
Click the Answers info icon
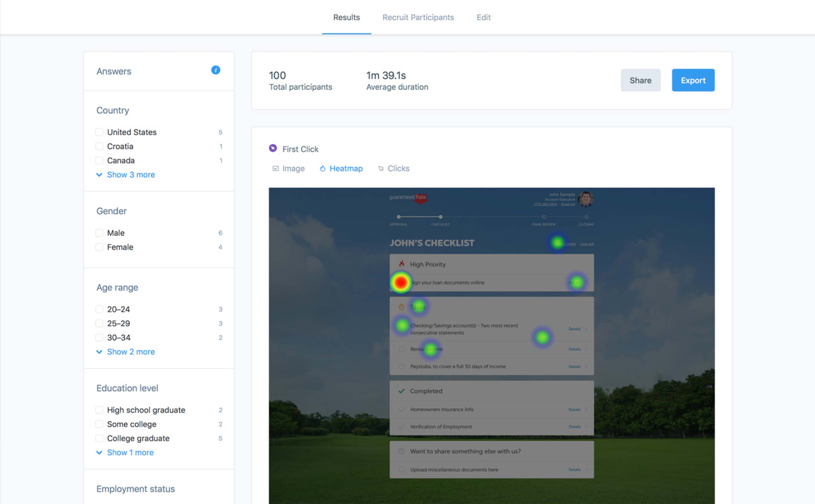coord(216,70)
